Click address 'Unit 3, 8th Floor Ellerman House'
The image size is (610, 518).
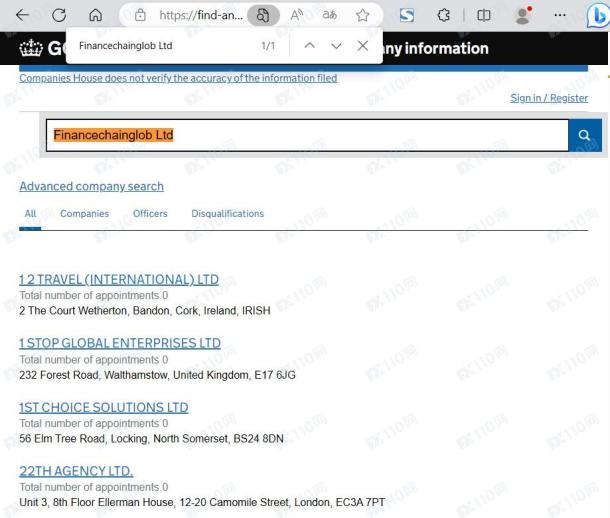click(202, 502)
